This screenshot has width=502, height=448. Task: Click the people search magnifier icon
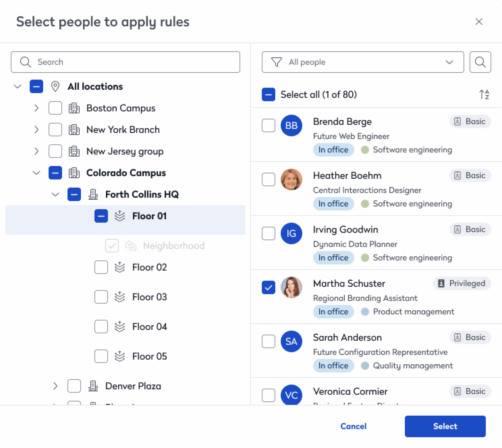480,62
